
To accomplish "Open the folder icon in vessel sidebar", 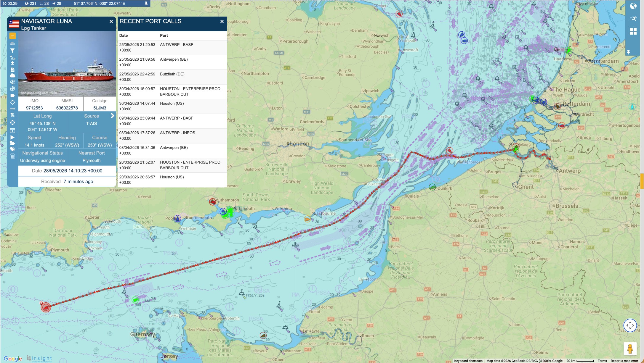I will (x=12, y=143).
